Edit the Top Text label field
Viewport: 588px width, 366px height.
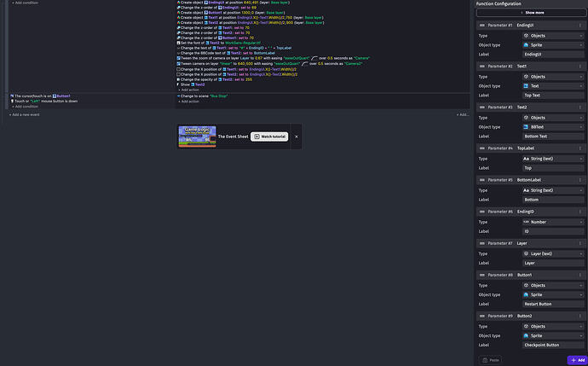[x=553, y=96]
